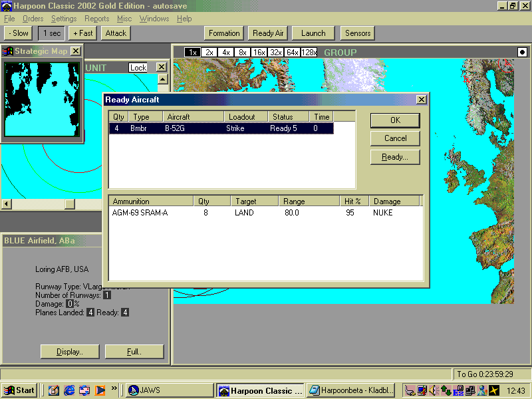Open the Help menu

pos(184,19)
